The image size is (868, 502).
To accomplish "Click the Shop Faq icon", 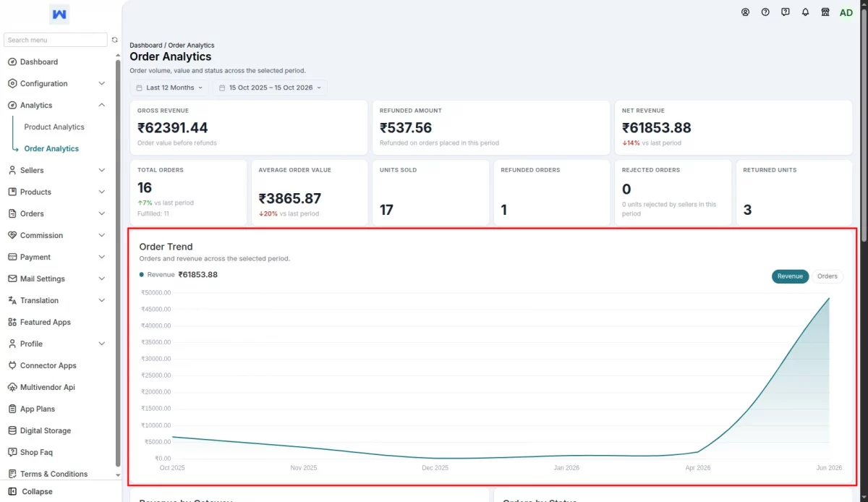I will click(12, 453).
